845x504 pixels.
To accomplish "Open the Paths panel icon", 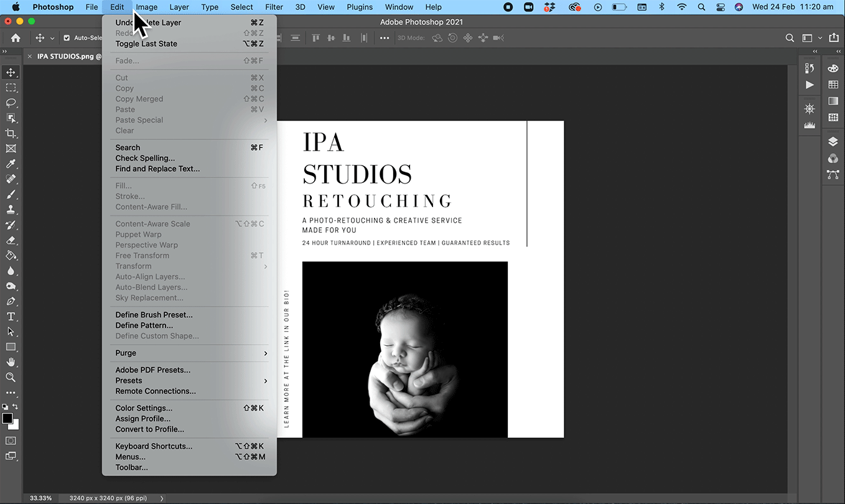I will coord(833,175).
